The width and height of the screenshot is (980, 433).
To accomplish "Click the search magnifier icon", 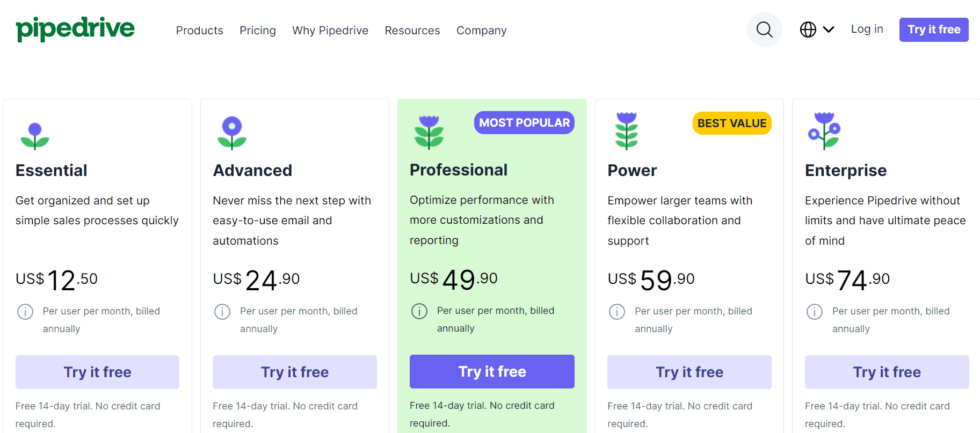I will 764,30.
